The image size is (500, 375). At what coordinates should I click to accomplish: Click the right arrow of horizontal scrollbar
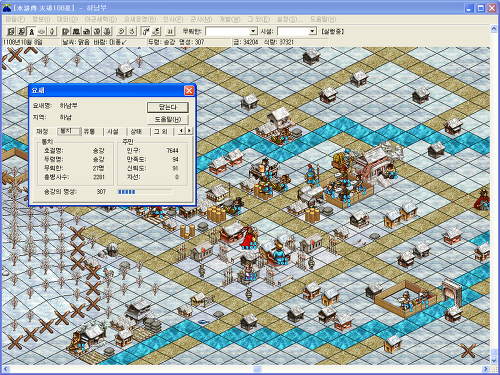486,369
